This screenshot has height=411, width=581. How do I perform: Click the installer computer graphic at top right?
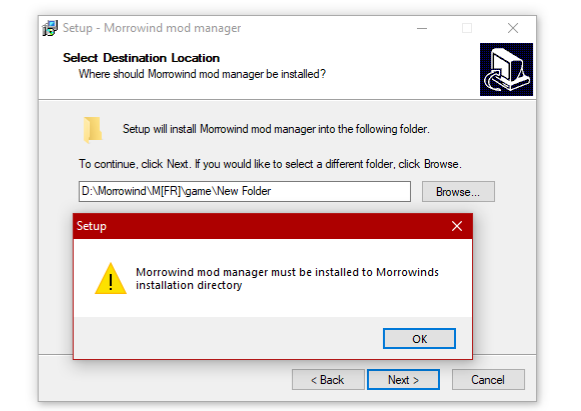tap(506, 69)
